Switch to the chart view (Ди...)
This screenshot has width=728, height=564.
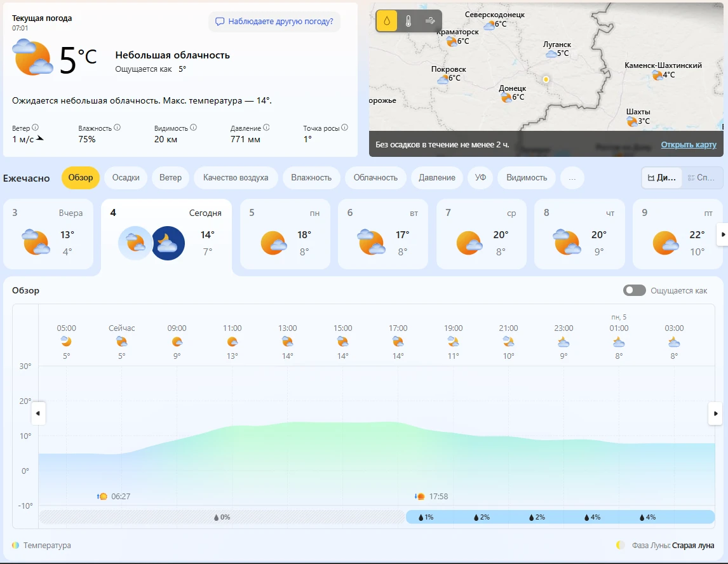pyautogui.click(x=662, y=178)
